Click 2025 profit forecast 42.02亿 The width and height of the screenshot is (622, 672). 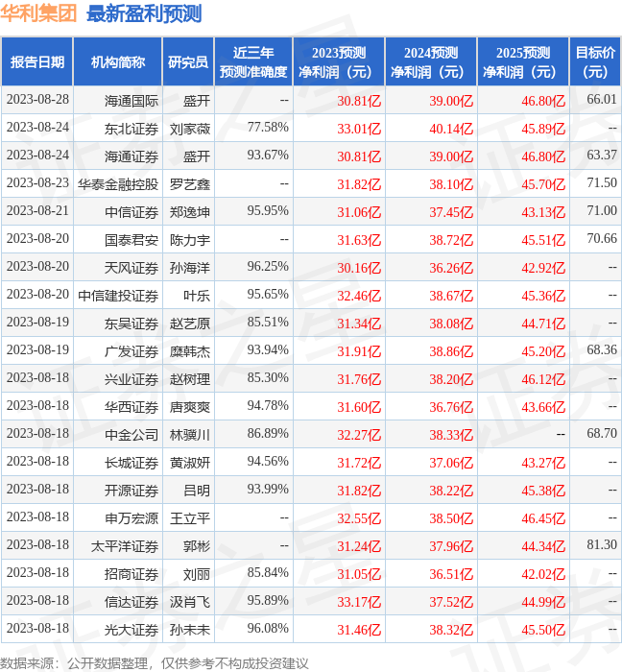pyautogui.click(x=543, y=575)
